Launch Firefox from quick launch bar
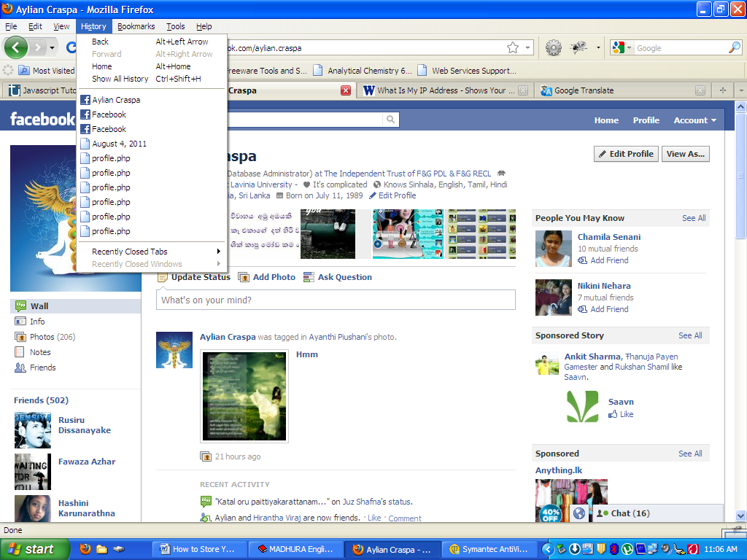The image size is (747, 560). (x=85, y=549)
